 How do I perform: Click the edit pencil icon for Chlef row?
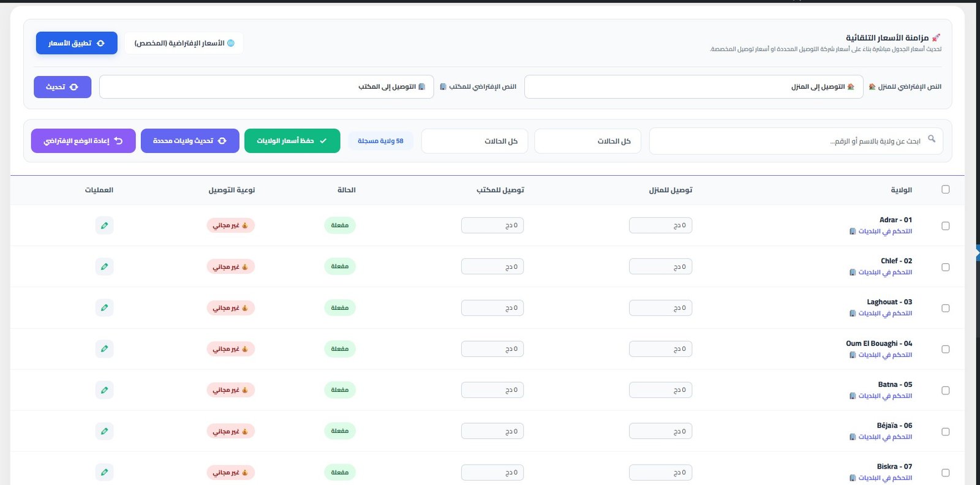[105, 266]
